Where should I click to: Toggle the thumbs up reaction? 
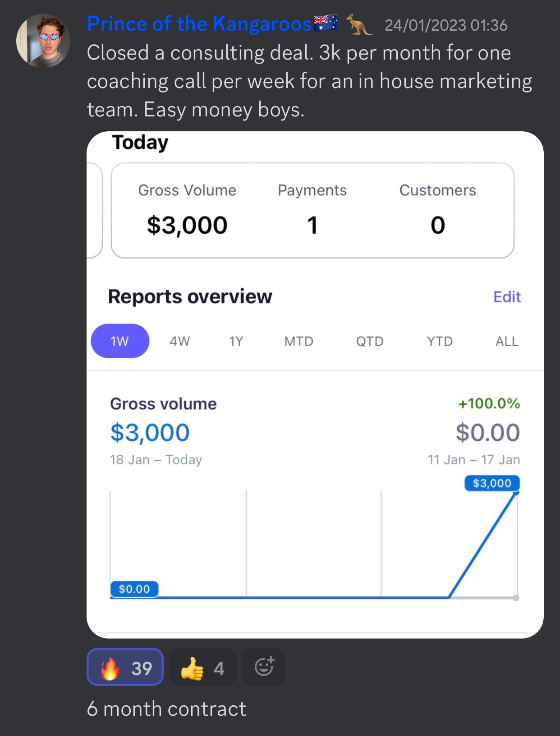pyautogui.click(x=202, y=668)
